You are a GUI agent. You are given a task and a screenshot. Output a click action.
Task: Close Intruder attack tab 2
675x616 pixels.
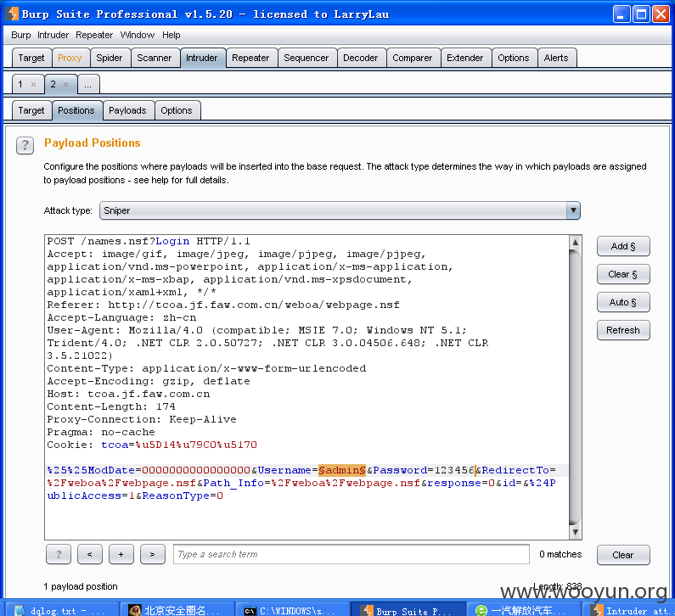(66, 84)
